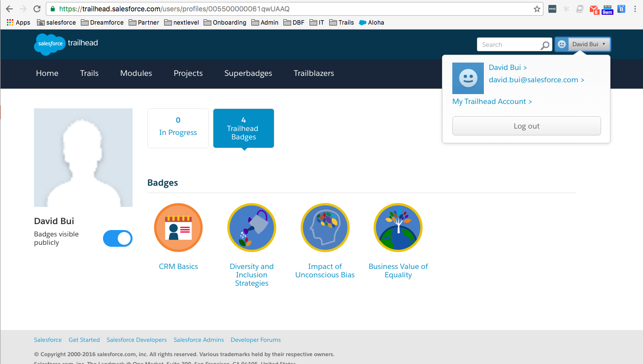Open the CRM Basics badge icon
The image size is (643, 364).
[178, 228]
